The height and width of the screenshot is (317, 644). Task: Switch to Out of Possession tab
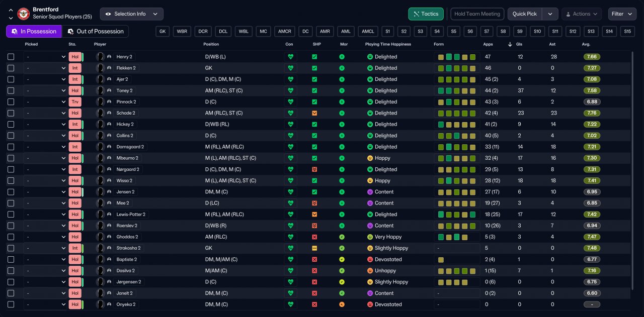click(x=95, y=31)
